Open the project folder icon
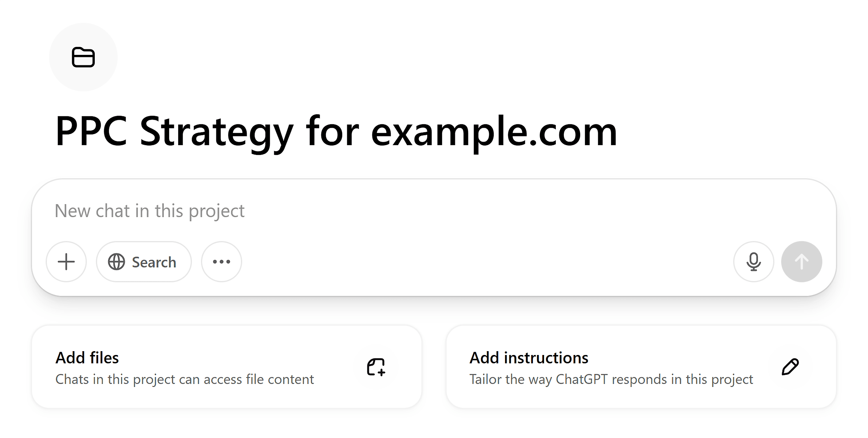Screen dimensions: 868x438 [83, 57]
